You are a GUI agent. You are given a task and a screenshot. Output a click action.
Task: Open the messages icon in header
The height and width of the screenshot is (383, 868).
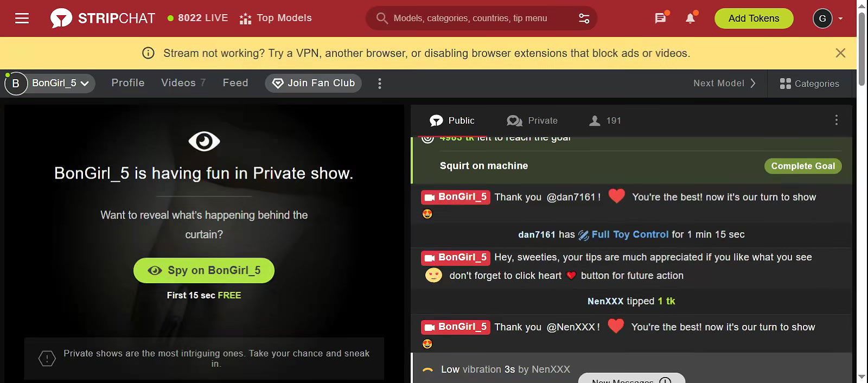pos(660,18)
